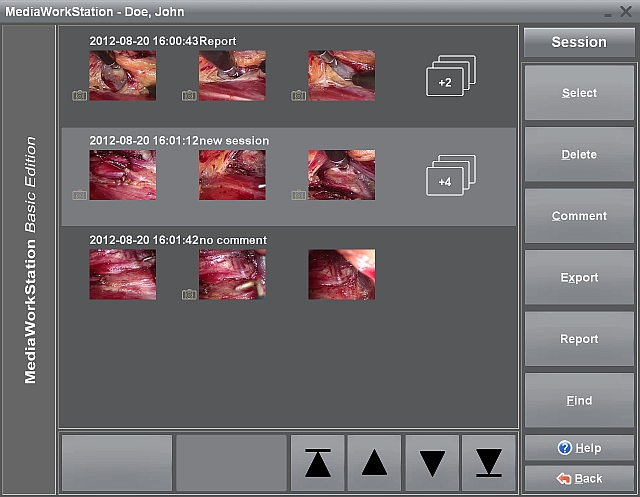Open the Comment function

click(579, 216)
